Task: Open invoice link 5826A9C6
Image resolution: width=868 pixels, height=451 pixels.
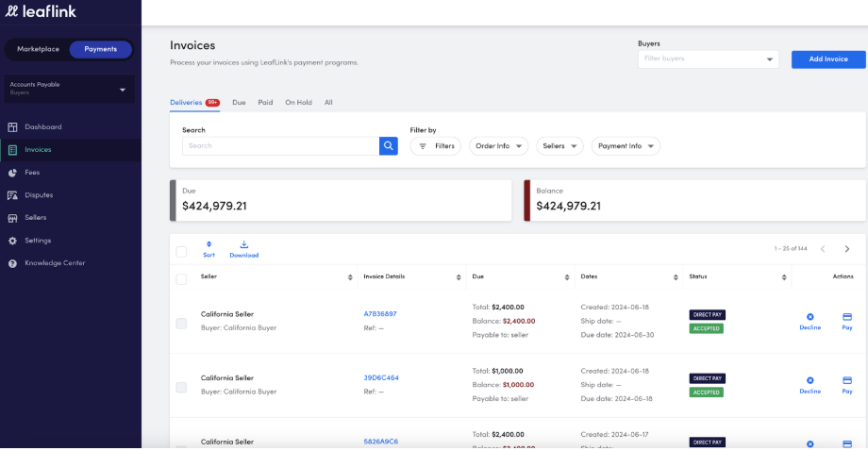Action: pyautogui.click(x=380, y=442)
